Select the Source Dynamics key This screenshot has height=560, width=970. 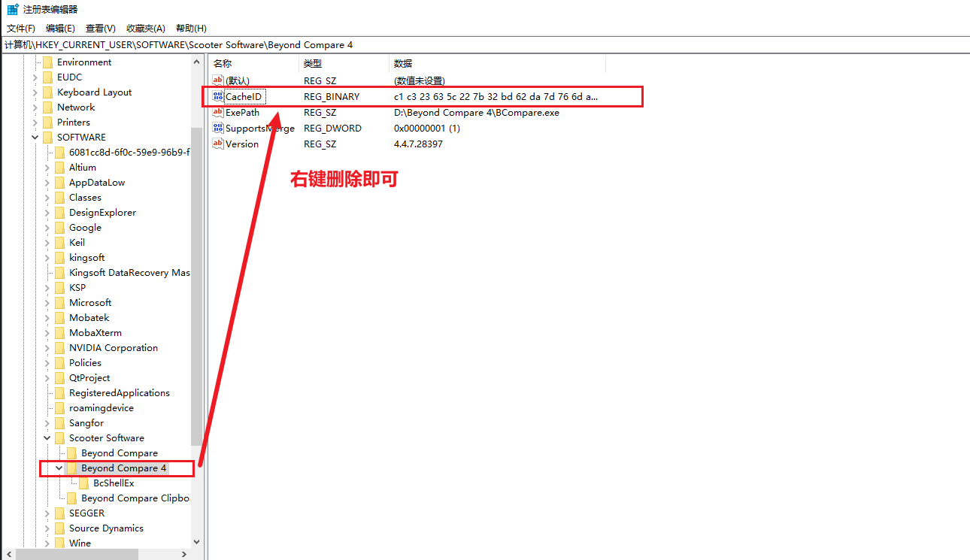pyautogui.click(x=106, y=528)
